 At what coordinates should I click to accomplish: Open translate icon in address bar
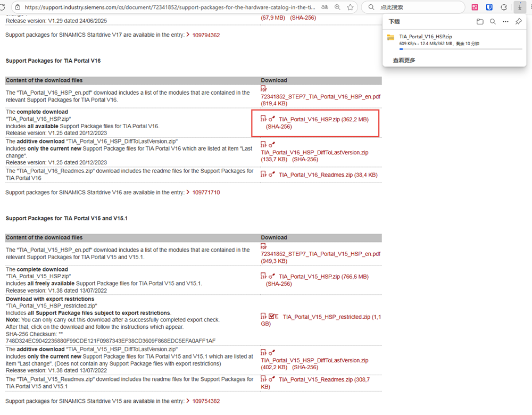click(325, 7)
